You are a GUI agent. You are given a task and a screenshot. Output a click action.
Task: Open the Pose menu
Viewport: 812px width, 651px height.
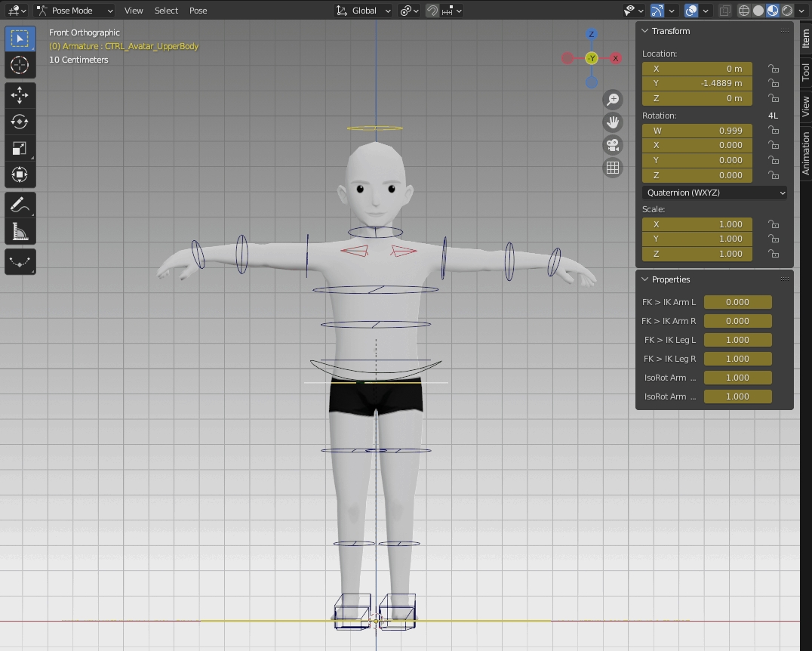(198, 11)
